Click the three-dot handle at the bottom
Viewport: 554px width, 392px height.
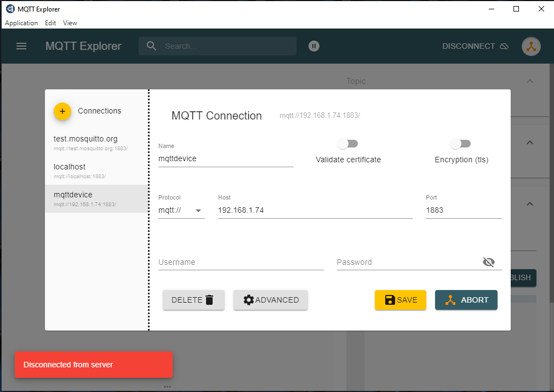click(168, 387)
